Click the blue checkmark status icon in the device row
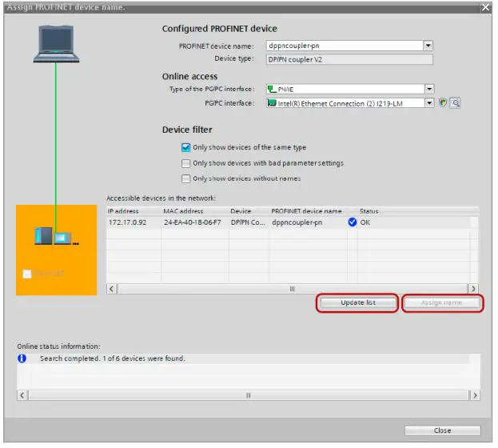The width and height of the screenshot is (498, 448). coord(353,222)
